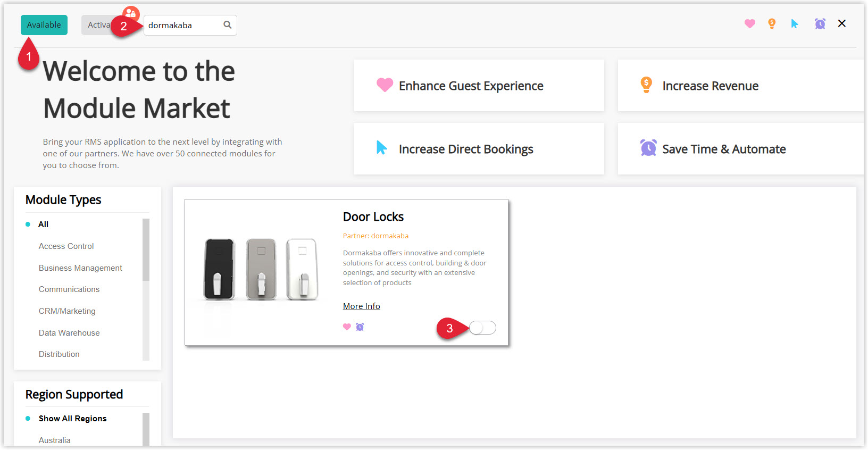Screen dimensions: 868x450
Task: Select Show All Regions filter
Action: coord(72,419)
